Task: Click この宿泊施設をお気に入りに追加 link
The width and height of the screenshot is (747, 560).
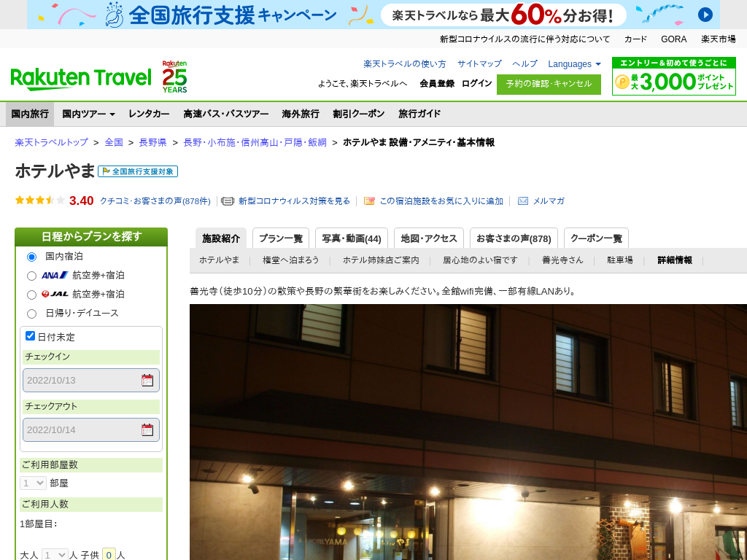Action: [441, 201]
